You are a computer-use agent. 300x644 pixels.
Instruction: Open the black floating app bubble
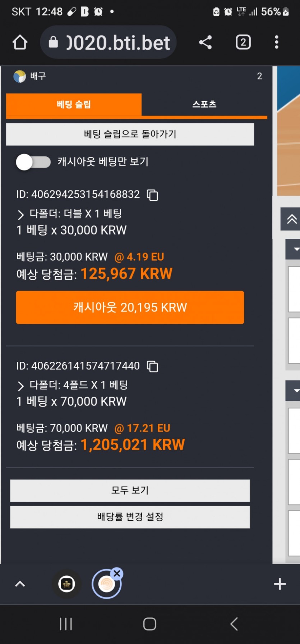pos(66,584)
